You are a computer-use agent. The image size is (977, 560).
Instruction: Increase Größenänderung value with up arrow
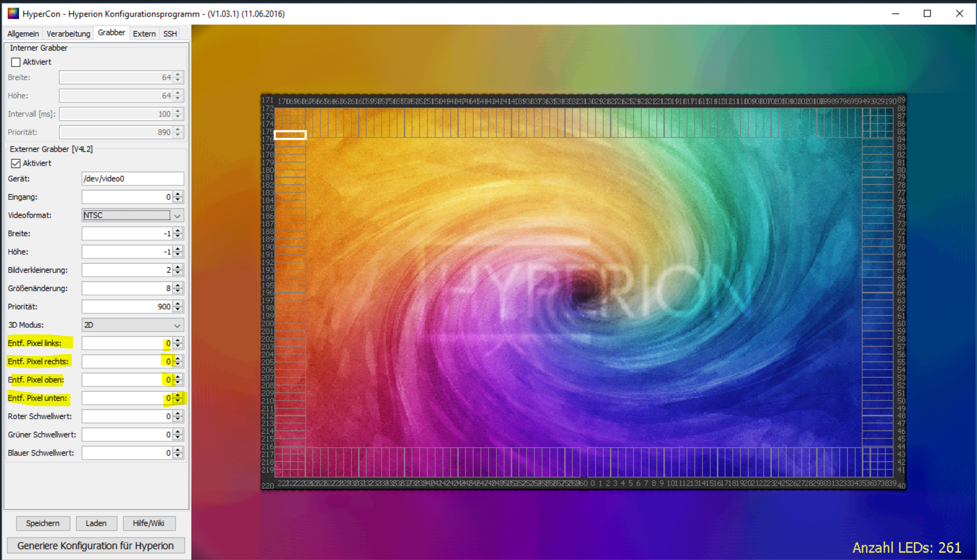point(178,286)
